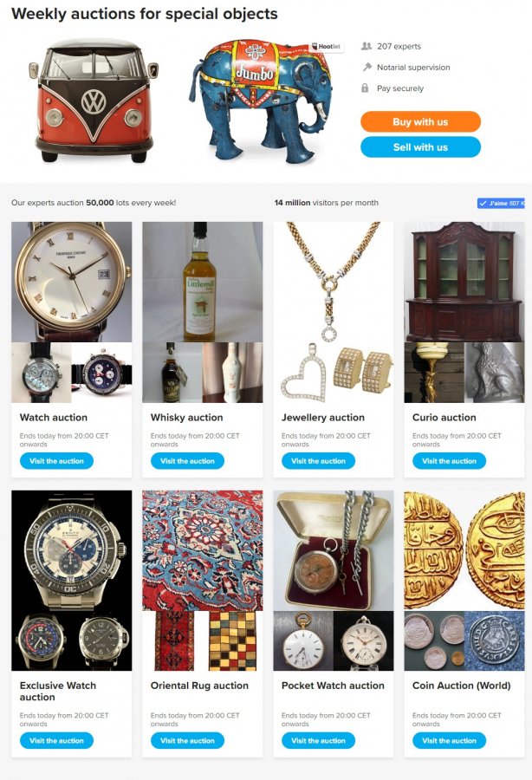Click the orange Buy with us button
Screen dimensions: 532x780
(x=420, y=122)
